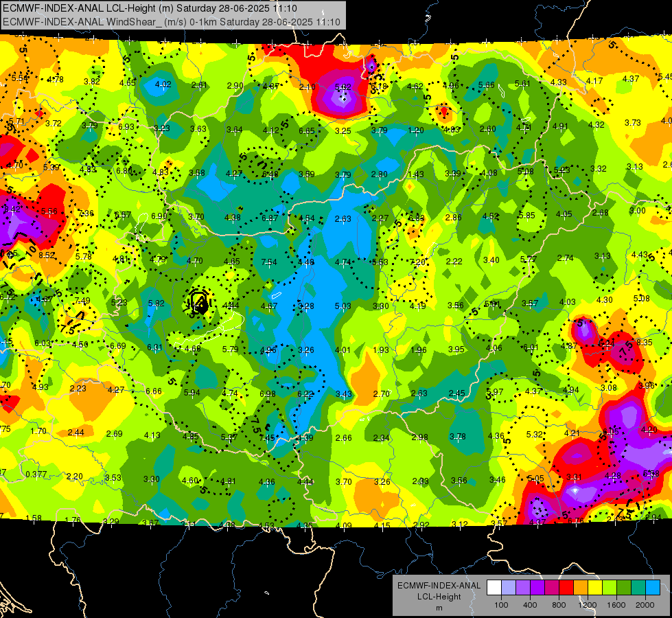Click the legend label 2000

pyautogui.click(x=645, y=605)
